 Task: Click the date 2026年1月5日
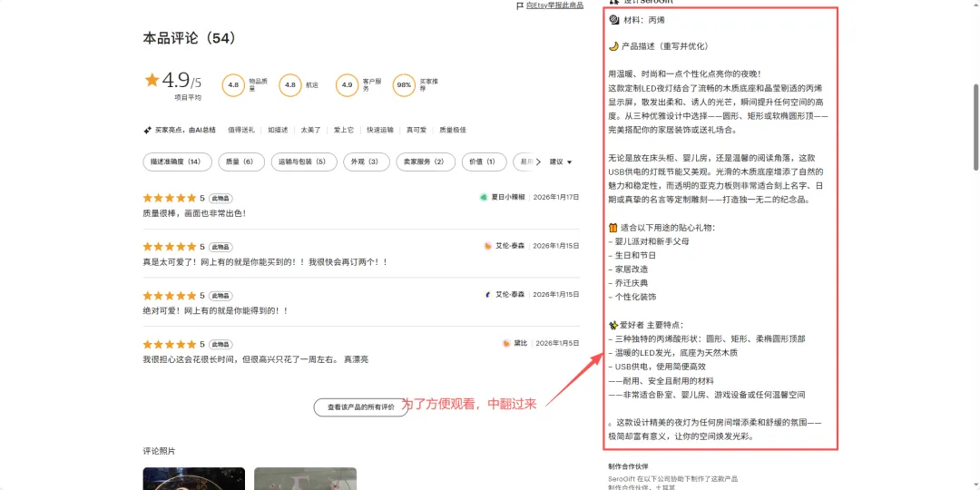coord(558,343)
